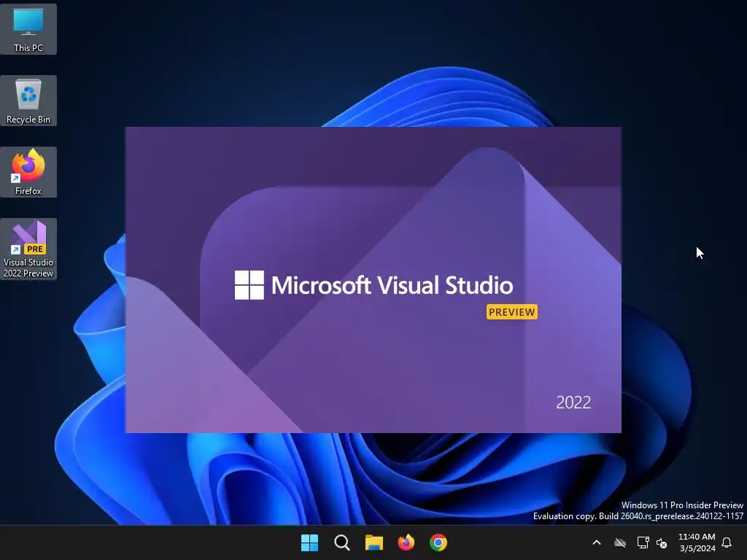
Task: Open File Explorer from the taskbar
Action: pyautogui.click(x=374, y=542)
